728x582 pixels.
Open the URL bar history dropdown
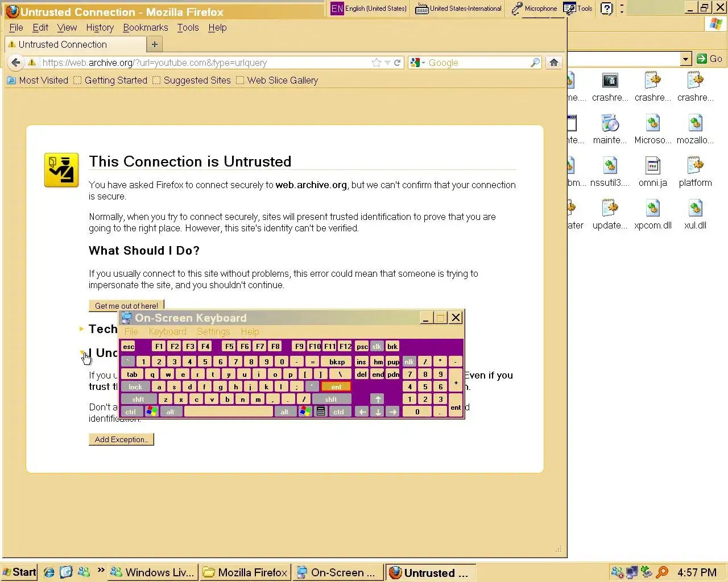[387, 63]
